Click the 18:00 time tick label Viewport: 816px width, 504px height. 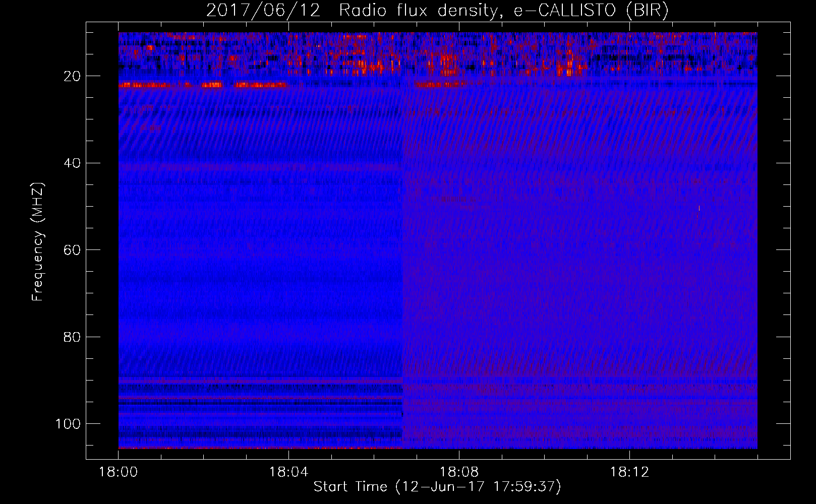coord(119,472)
